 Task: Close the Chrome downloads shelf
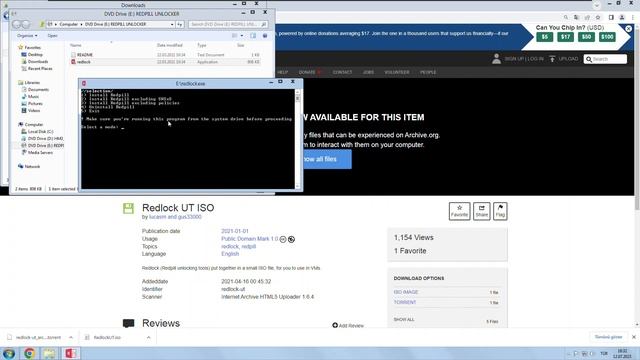pyautogui.click(x=633, y=337)
